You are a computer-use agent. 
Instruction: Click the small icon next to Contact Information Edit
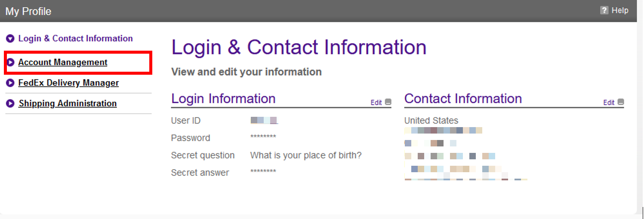[621, 102]
